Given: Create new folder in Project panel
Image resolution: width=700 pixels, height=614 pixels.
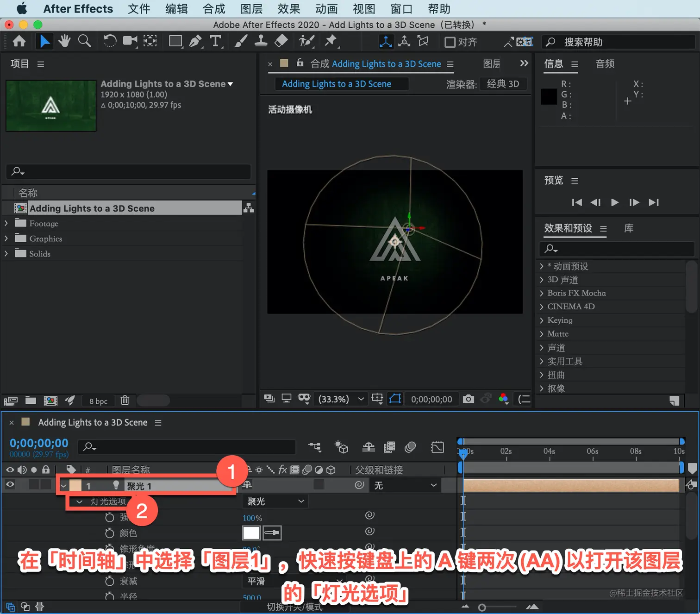Looking at the screenshot, I should coord(31,401).
